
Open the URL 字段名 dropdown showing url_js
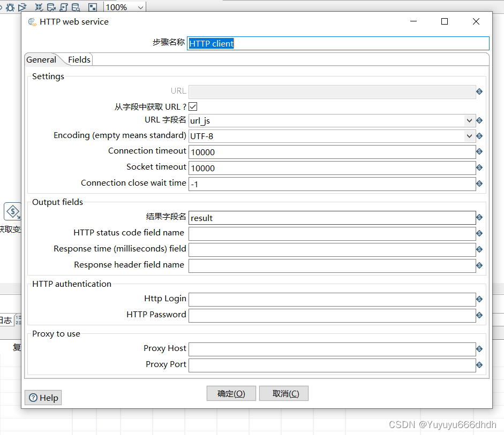tap(470, 120)
